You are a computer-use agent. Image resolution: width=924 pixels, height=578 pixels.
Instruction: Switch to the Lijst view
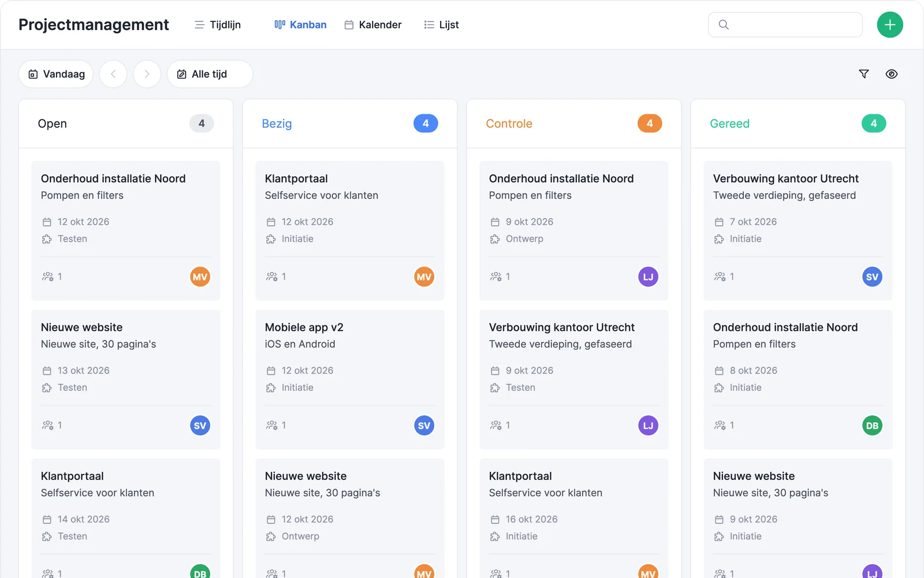(x=441, y=25)
